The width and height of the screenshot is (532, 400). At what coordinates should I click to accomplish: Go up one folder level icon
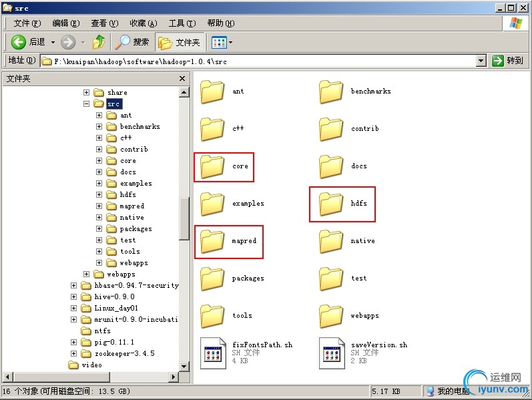click(99, 42)
